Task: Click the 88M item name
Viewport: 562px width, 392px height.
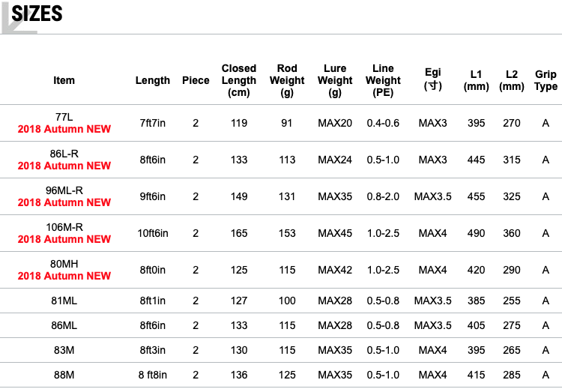Action: point(64,375)
